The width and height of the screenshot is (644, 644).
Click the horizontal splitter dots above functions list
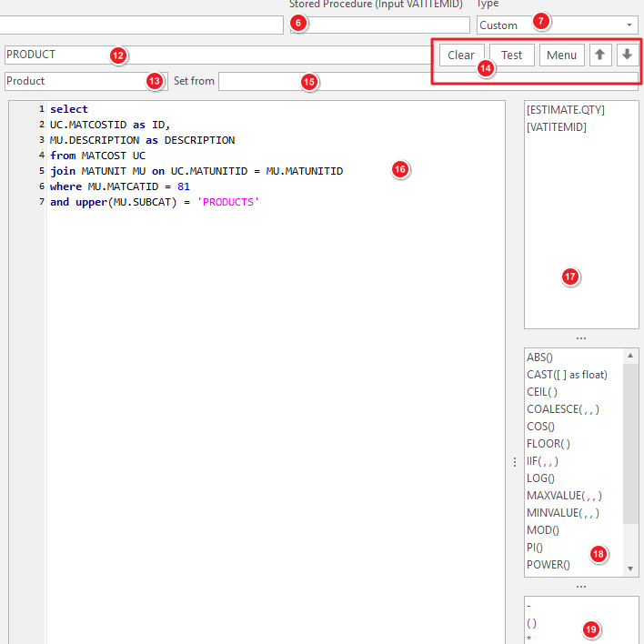pyautogui.click(x=581, y=338)
